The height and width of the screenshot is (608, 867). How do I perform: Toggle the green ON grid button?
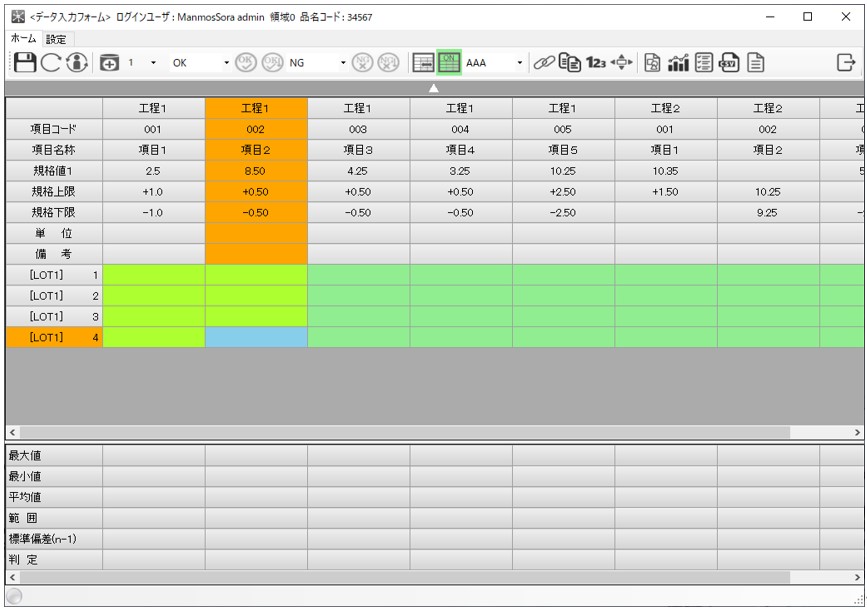[449, 63]
